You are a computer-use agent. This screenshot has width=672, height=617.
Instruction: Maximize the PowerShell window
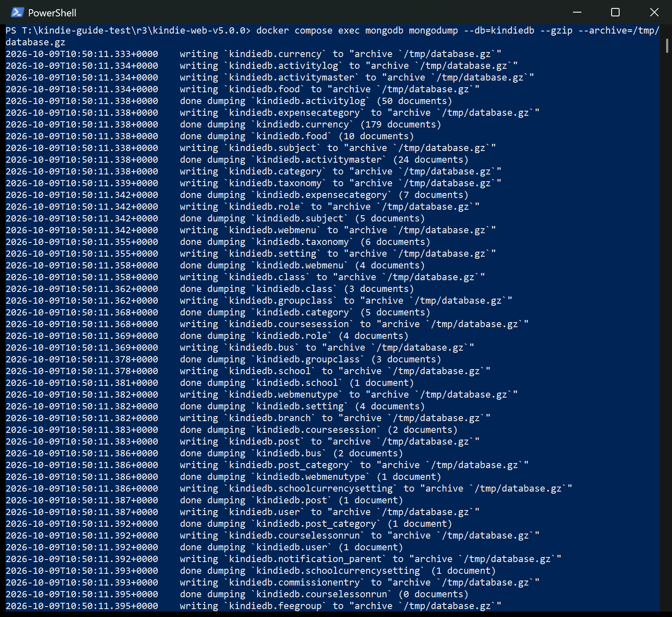pyautogui.click(x=615, y=12)
